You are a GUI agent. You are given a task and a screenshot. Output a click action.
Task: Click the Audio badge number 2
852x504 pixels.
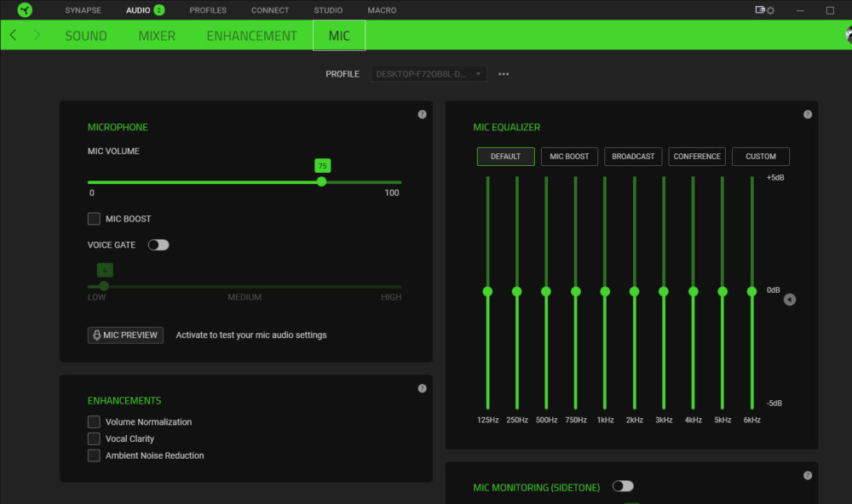point(159,9)
